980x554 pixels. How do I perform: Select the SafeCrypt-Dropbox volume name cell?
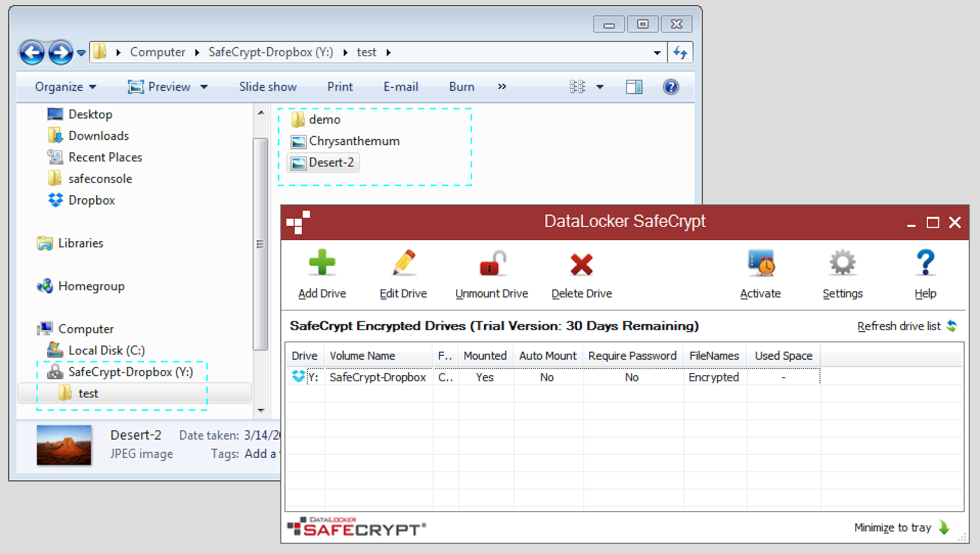378,377
